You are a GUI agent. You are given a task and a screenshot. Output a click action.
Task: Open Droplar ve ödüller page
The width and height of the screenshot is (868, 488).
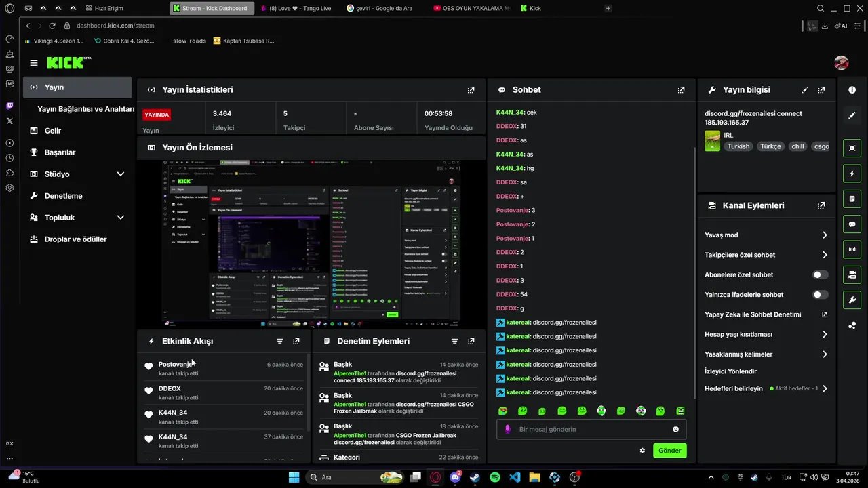(x=77, y=239)
